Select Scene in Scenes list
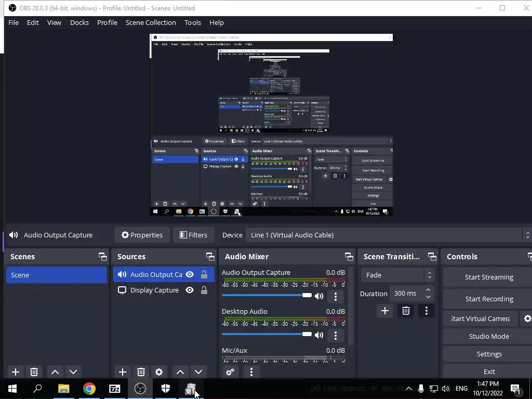This screenshot has width=532, height=399. [56, 275]
